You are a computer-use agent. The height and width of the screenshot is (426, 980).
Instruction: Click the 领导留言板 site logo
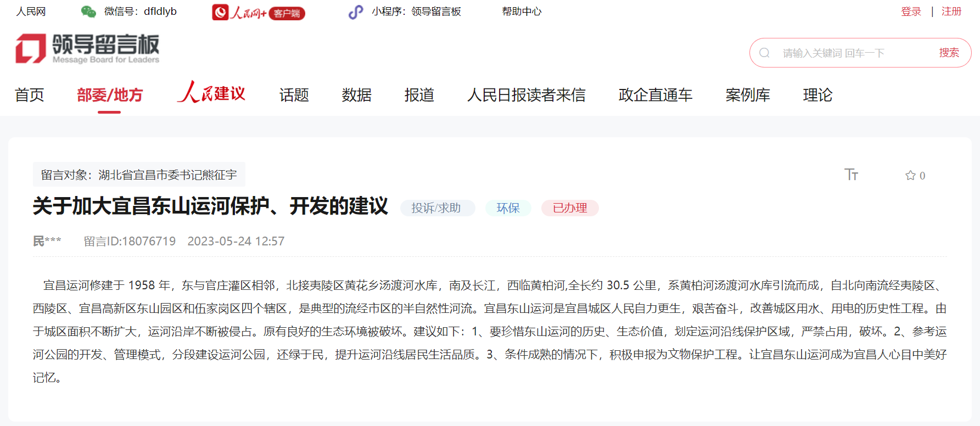pos(87,48)
